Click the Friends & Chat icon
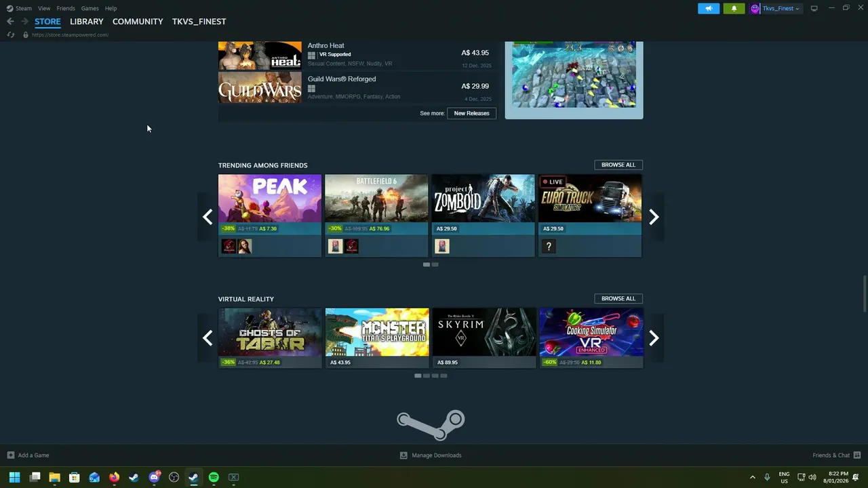 click(x=857, y=455)
